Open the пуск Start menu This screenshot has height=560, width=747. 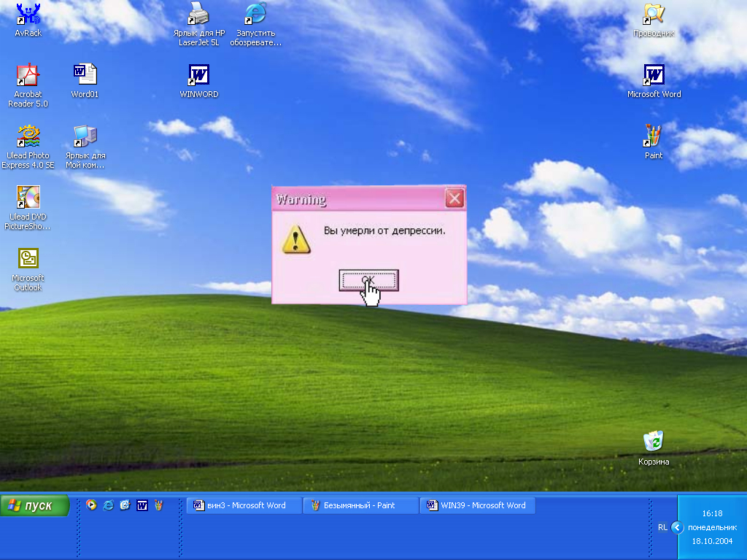(35, 505)
